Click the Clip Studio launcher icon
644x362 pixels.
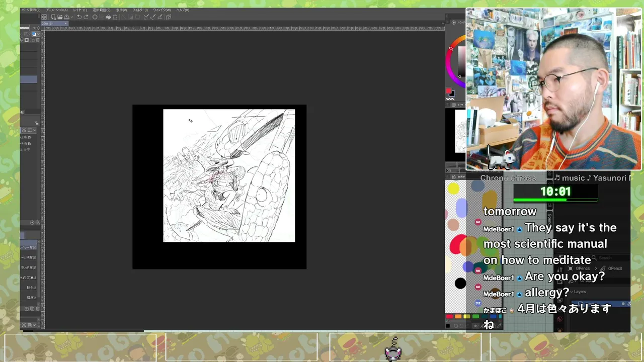point(44,17)
